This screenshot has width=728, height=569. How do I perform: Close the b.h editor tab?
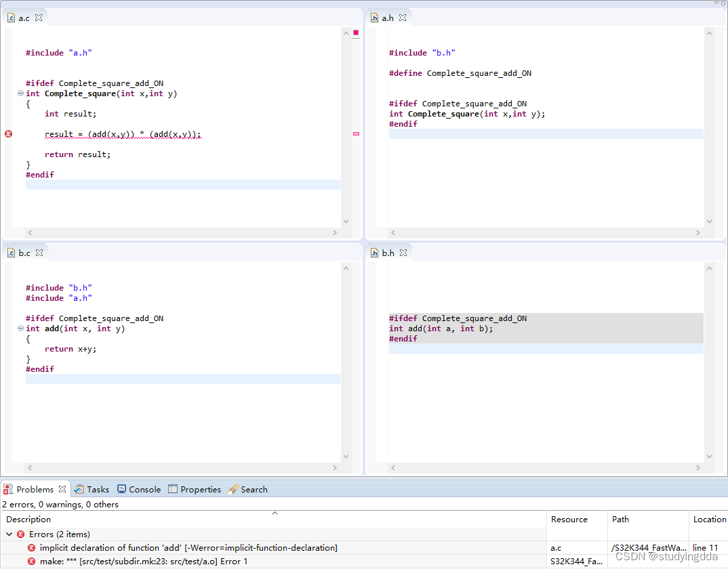tap(403, 253)
